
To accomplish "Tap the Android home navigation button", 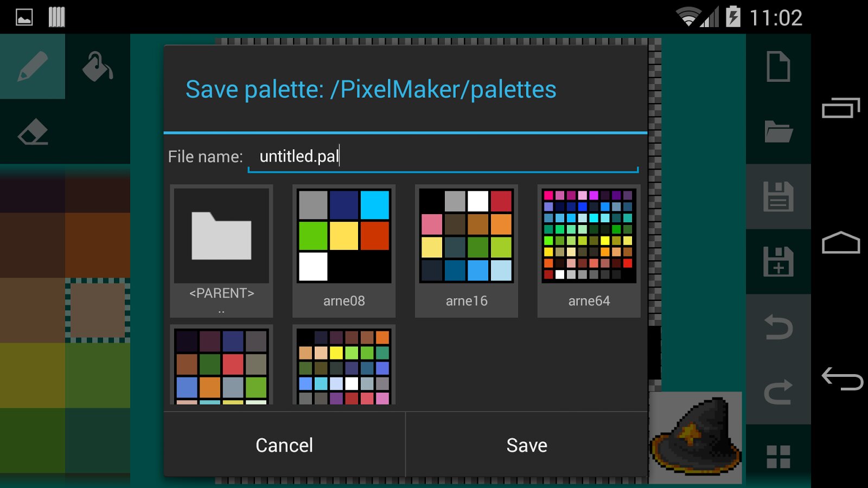I will (x=841, y=243).
